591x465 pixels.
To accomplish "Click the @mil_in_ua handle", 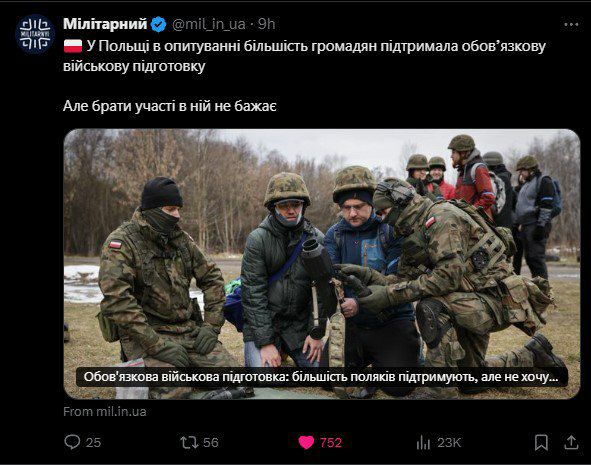I will point(208,24).
